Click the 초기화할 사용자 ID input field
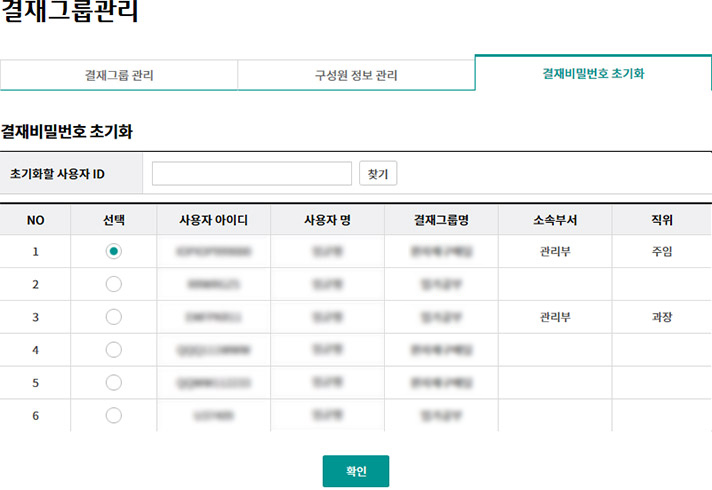712x490 pixels. [x=252, y=174]
